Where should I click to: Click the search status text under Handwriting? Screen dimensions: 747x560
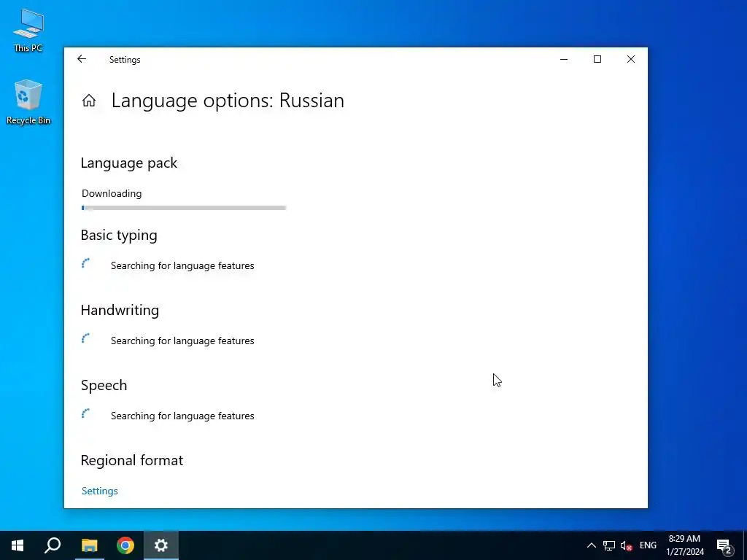click(x=182, y=341)
